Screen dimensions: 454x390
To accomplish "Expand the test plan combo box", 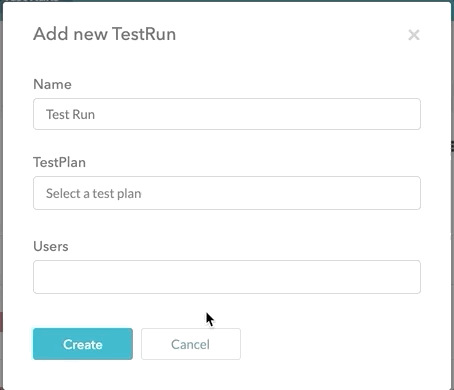I will [x=227, y=193].
